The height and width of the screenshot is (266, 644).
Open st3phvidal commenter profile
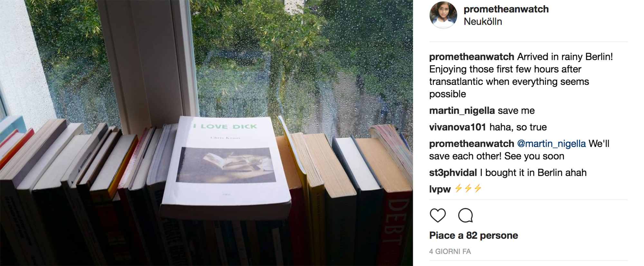(x=453, y=173)
